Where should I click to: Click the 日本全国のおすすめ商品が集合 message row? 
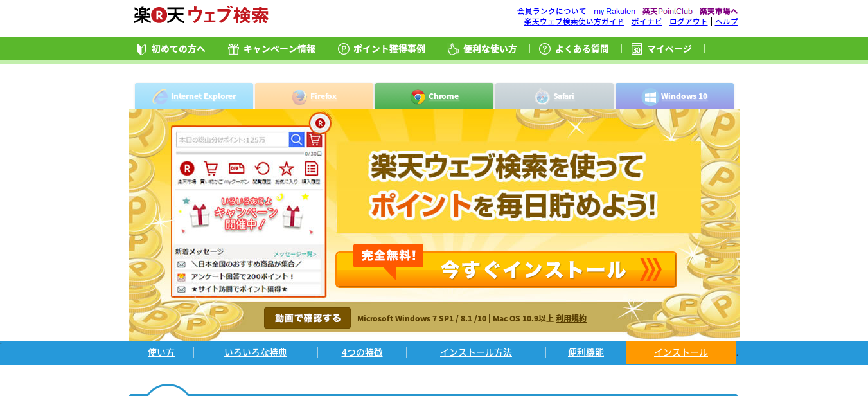[249, 264]
